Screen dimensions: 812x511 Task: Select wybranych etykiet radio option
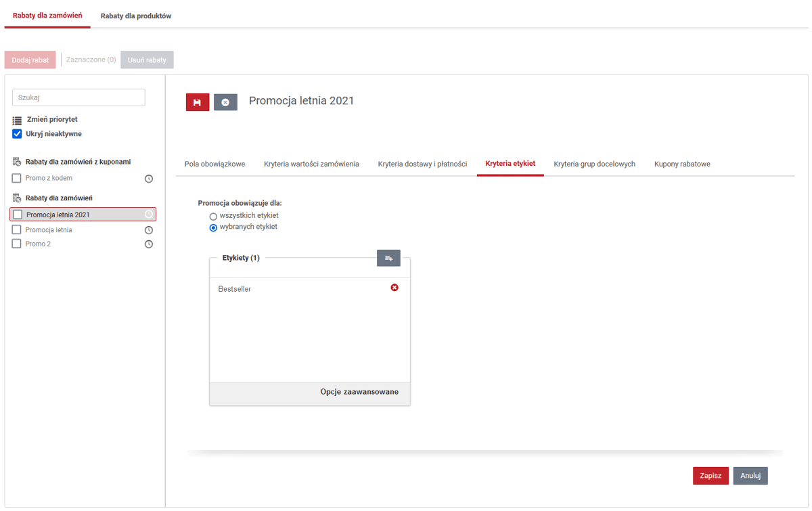(x=213, y=228)
